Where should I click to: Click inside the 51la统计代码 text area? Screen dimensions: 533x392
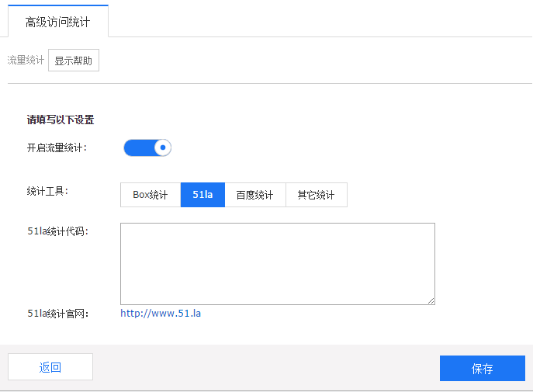point(277,263)
